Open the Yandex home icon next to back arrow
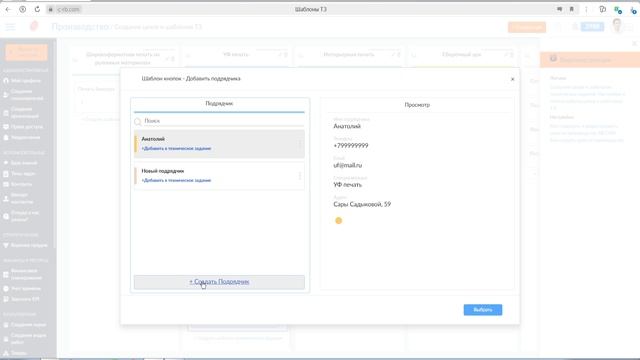 click(23, 9)
